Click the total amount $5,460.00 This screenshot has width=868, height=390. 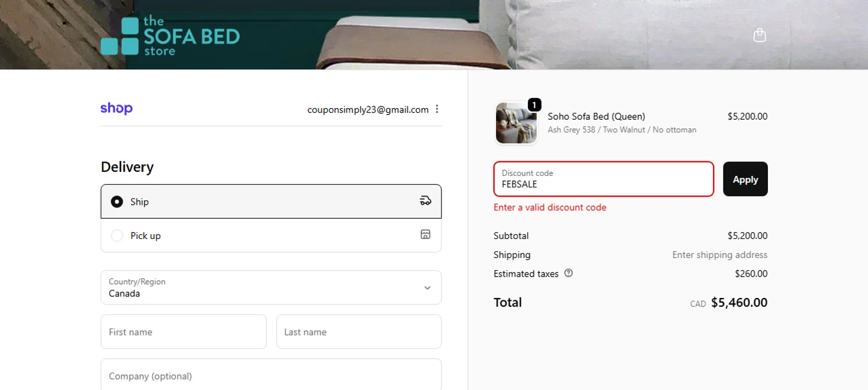(x=739, y=303)
